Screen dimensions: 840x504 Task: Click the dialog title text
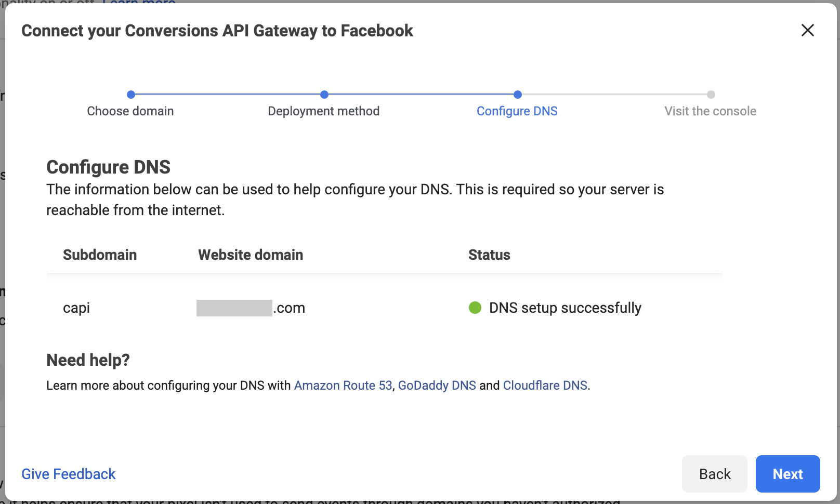pos(217,31)
